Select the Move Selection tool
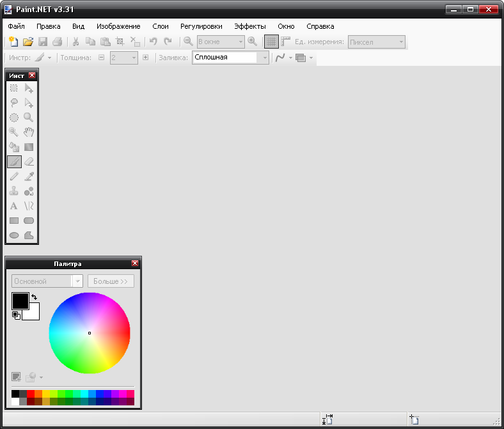This screenshot has height=429, width=504. [x=29, y=103]
